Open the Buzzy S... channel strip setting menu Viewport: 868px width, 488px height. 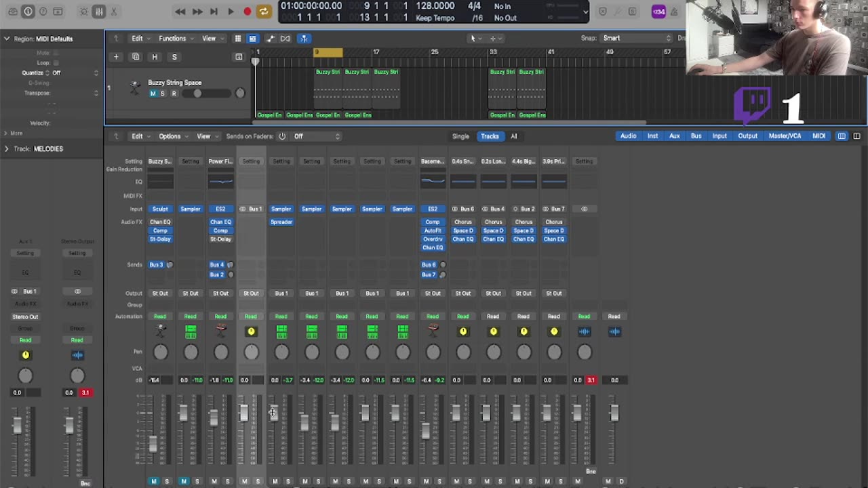click(160, 161)
